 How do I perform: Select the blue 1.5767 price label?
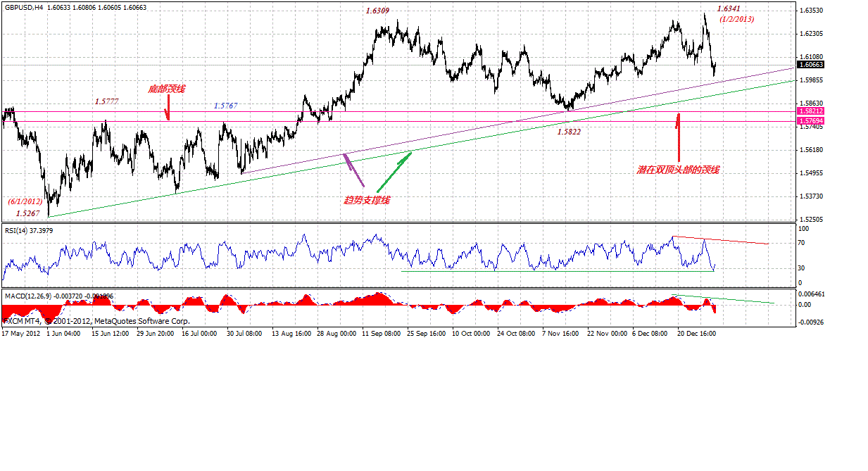(x=225, y=105)
